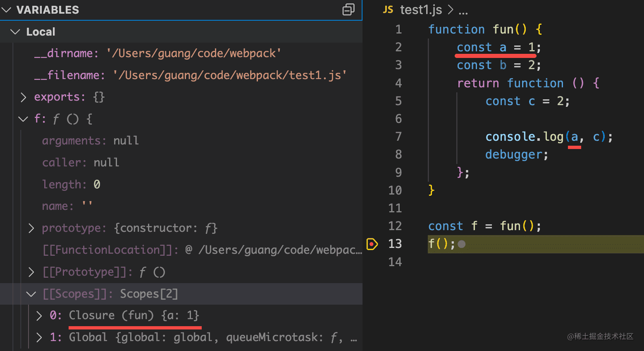Click the Collapse All icon in Variables header
This screenshot has width=644, height=351.
pos(348,10)
